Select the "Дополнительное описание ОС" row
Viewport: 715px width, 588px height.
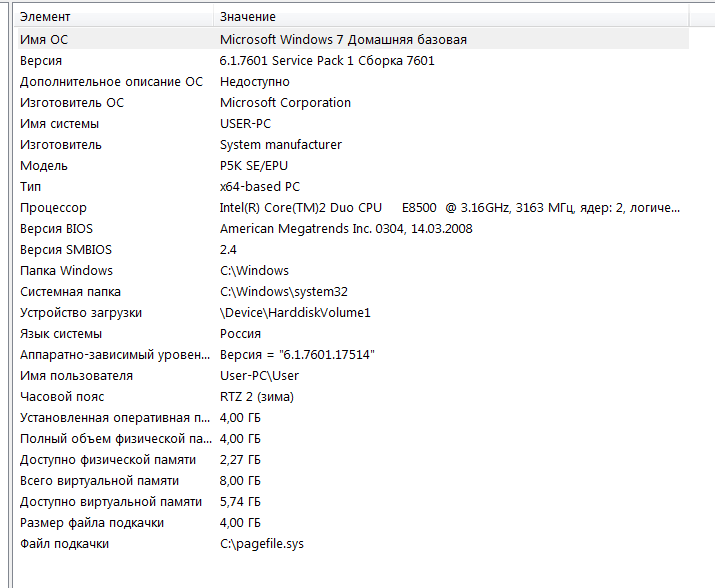pyautogui.click(x=111, y=81)
